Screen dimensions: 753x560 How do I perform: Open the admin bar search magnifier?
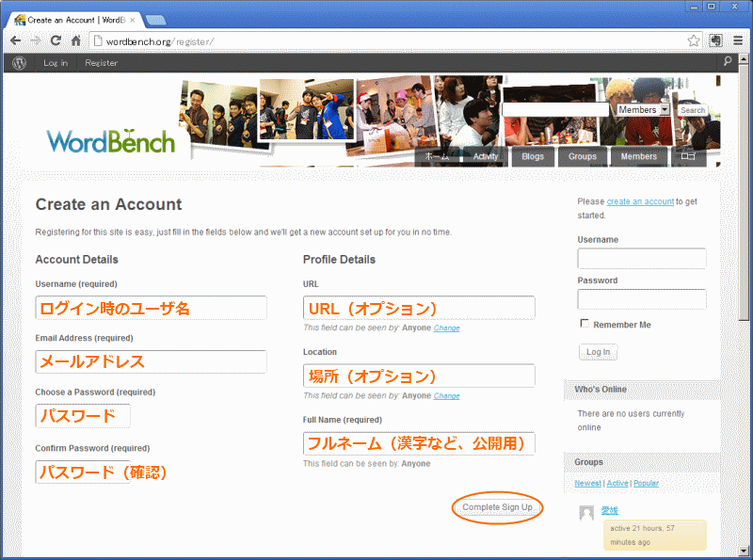(x=728, y=61)
